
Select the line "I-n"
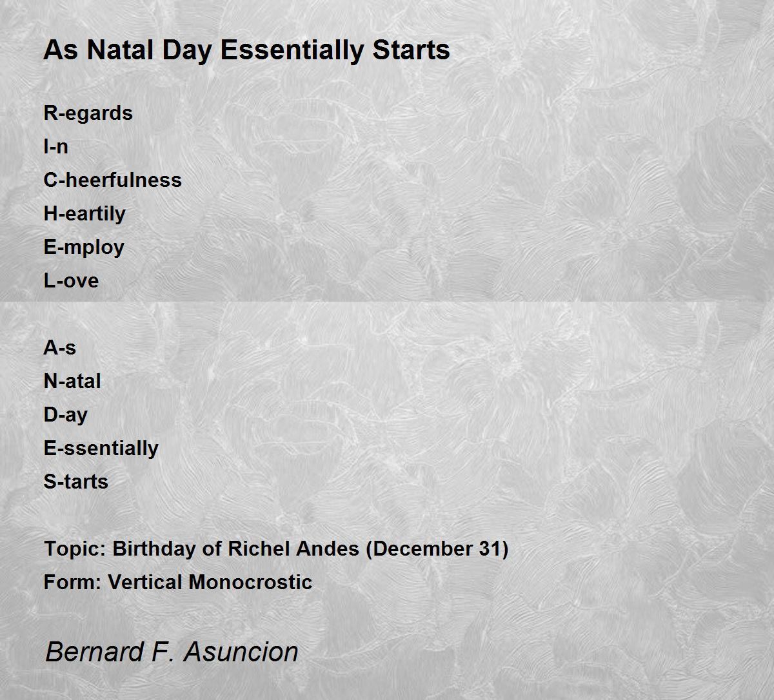click(x=55, y=146)
